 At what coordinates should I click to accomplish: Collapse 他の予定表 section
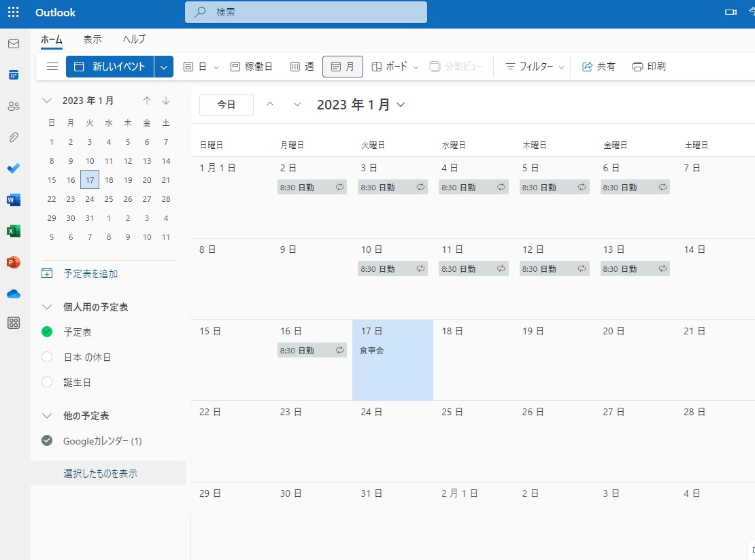click(47, 416)
